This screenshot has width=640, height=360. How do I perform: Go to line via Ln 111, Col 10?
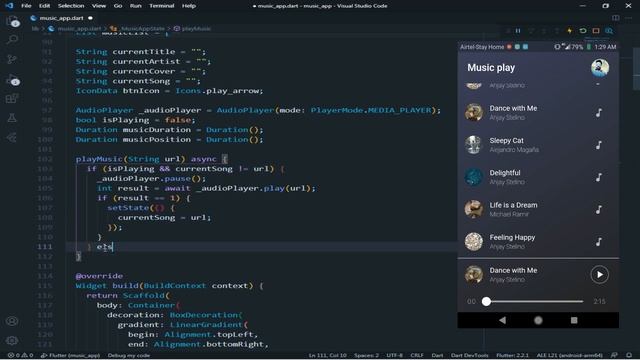tap(327, 356)
